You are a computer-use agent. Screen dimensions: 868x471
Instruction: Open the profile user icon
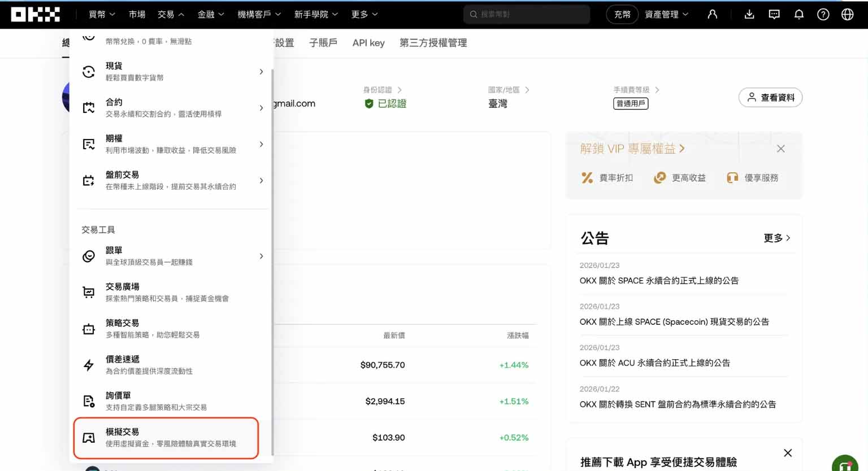pyautogui.click(x=712, y=14)
